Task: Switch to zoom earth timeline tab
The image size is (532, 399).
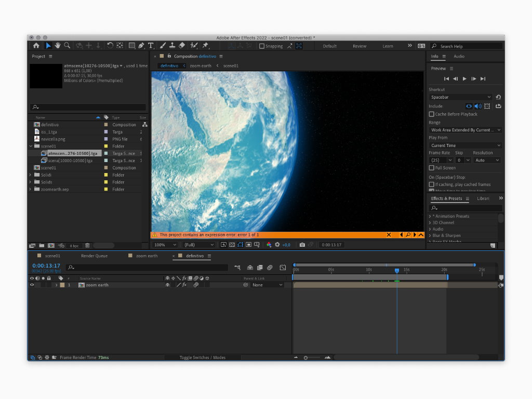Action: click(x=147, y=256)
